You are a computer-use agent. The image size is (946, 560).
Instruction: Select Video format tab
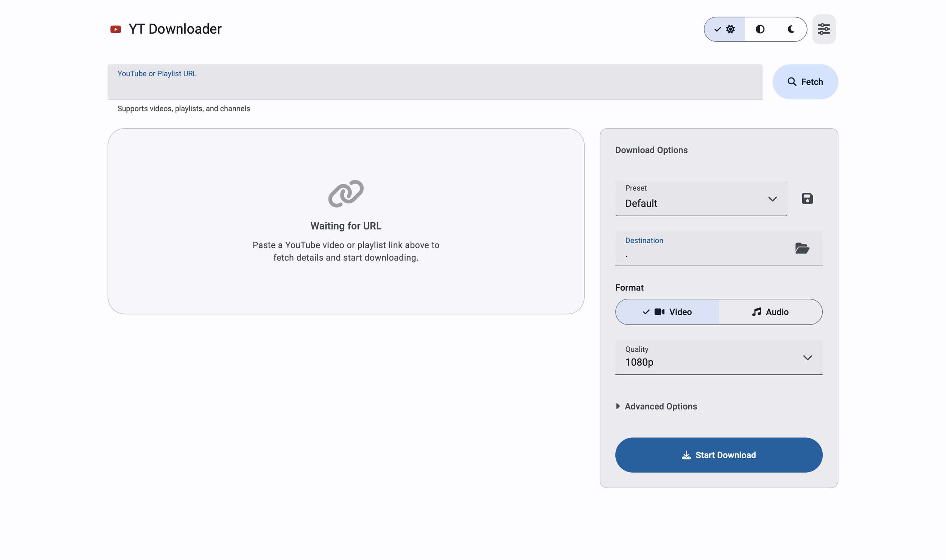[x=667, y=312]
